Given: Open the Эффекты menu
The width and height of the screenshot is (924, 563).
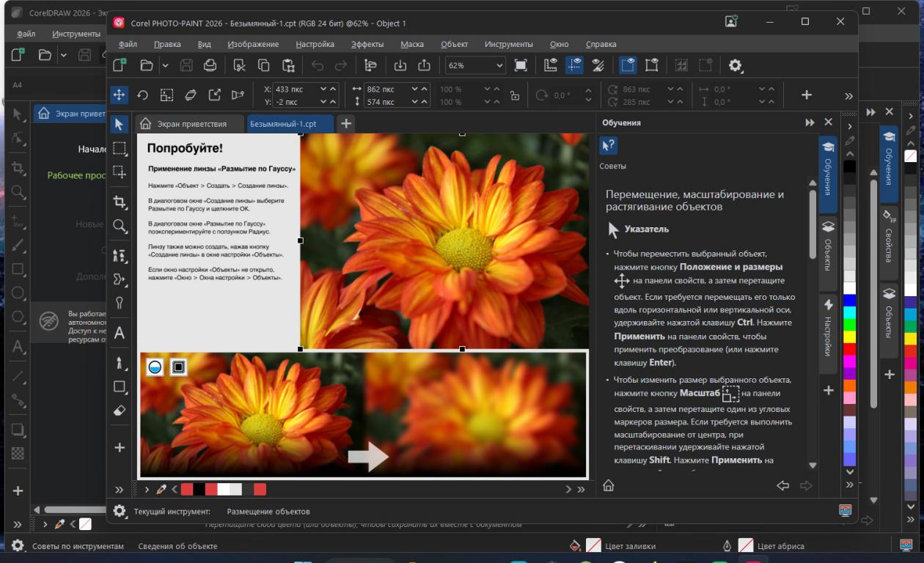Looking at the screenshot, I should [x=367, y=44].
